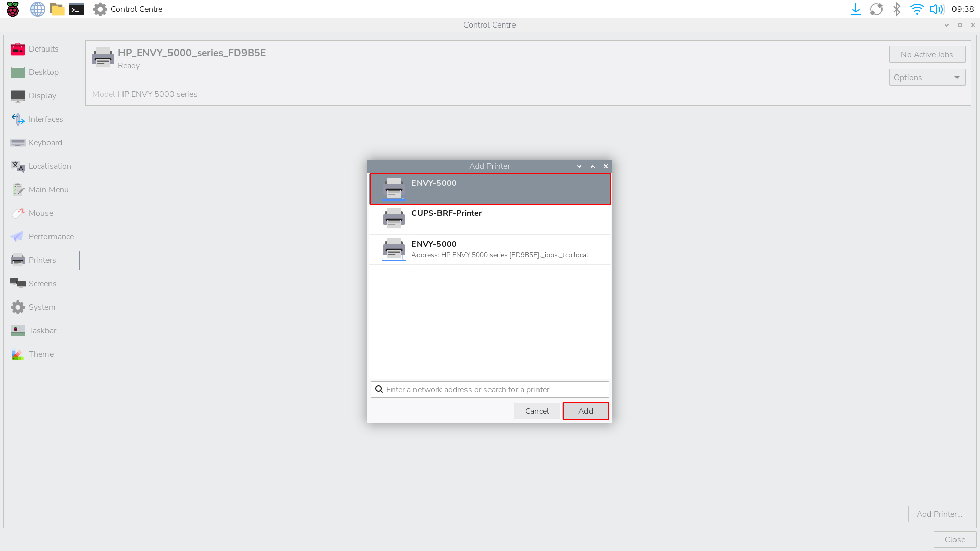Click the HP ENVY 5000 series model text
Screen dimensions: 980x551
click(158, 94)
